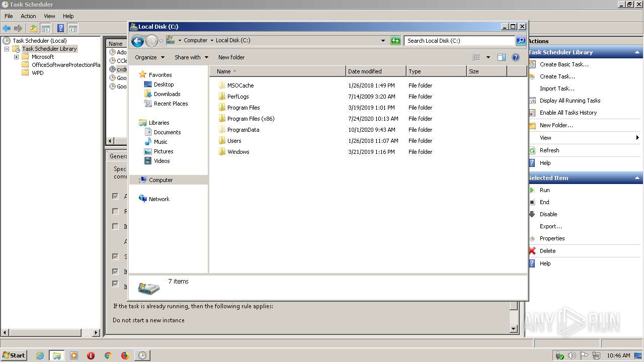
Task: Click the Properties action in Selected Item
Action: (552, 238)
